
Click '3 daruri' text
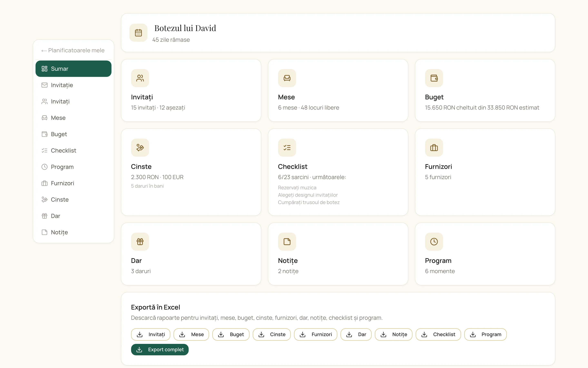[x=141, y=271]
